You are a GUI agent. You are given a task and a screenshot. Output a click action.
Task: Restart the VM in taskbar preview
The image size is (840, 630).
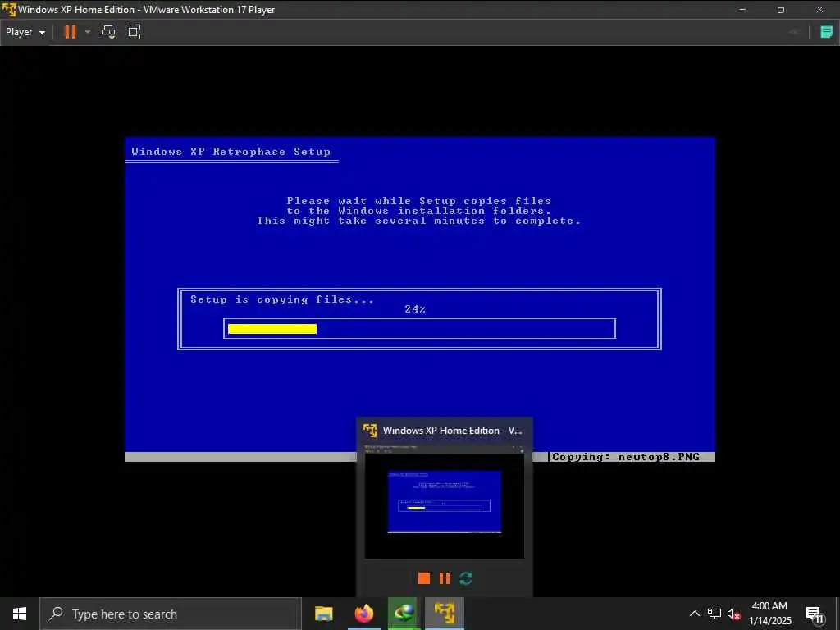[x=466, y=578]
